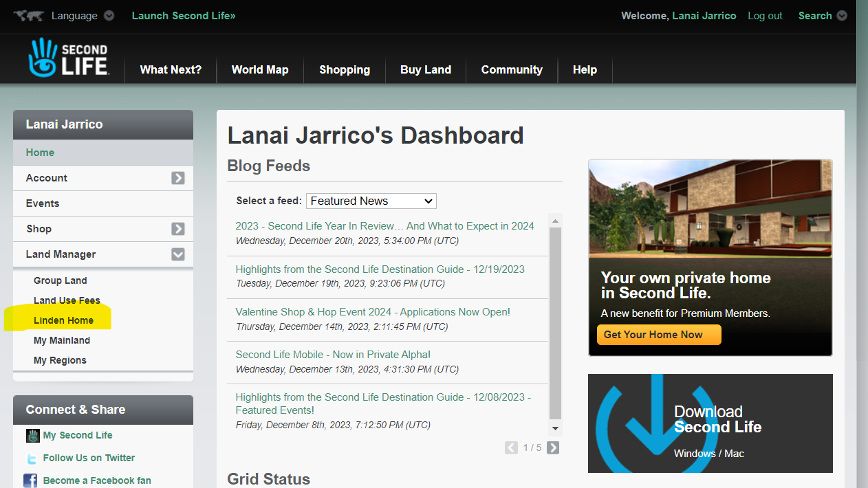Open Destination Guide 12/08/2023 Featured Events article

coord(383,403)
